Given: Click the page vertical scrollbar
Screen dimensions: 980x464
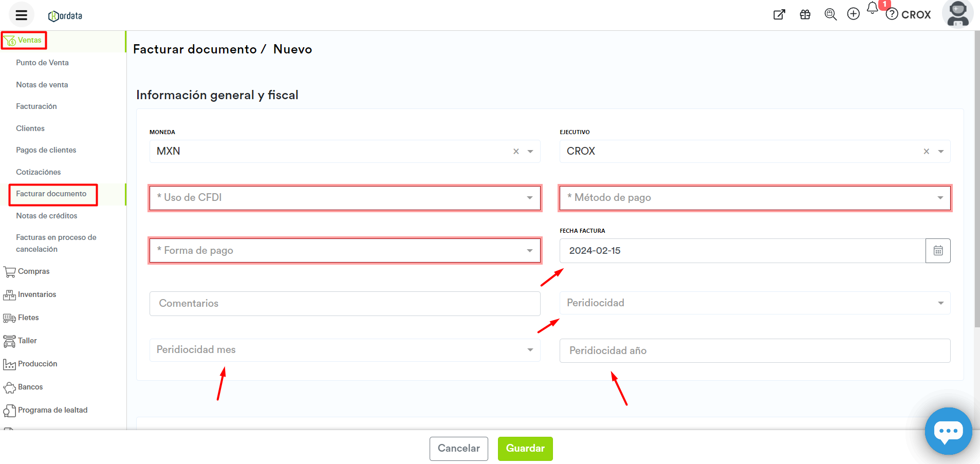Looking at the screenshot, I should 976,180.
